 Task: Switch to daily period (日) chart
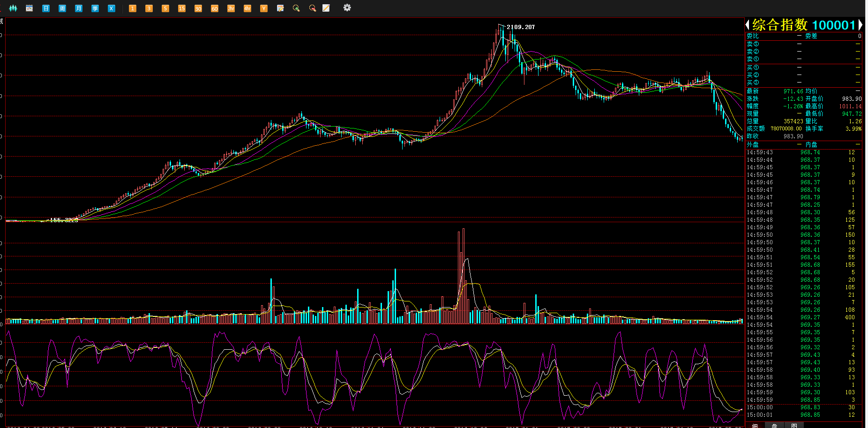(x=46, y=8)
